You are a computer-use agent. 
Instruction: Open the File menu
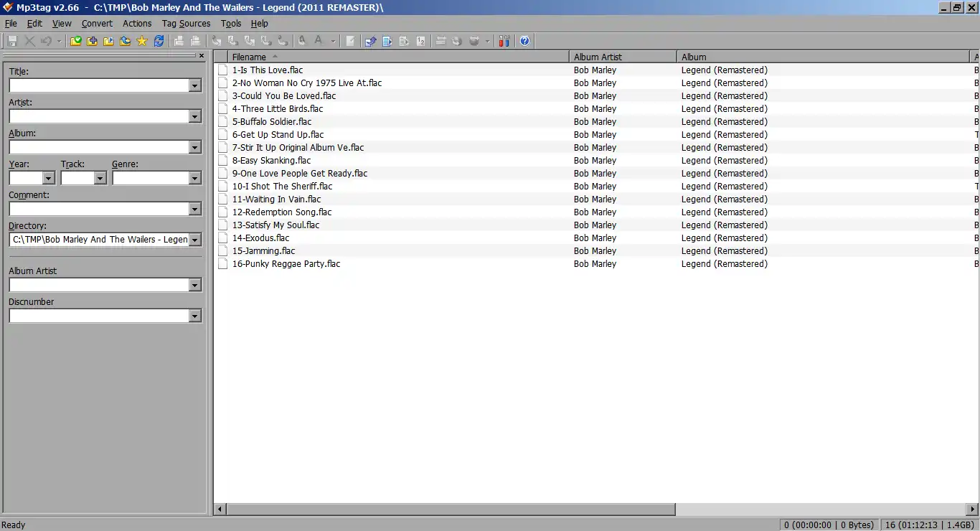11,23
